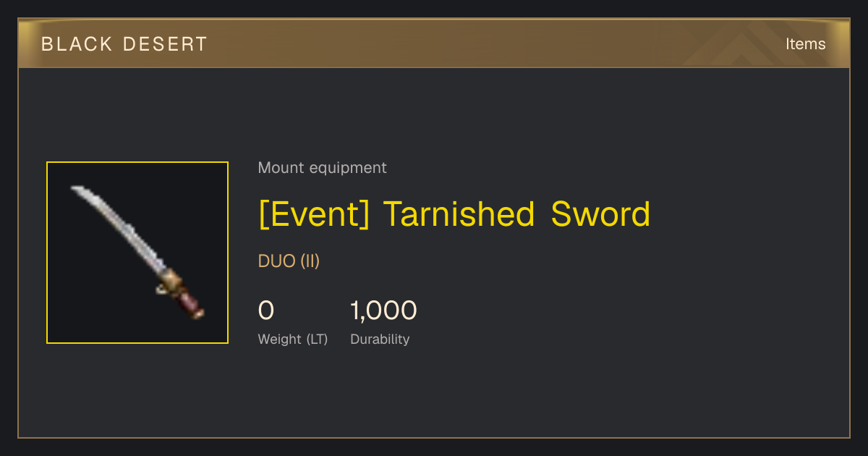Click the Durability label

pyautogui.click(x=380, y=339)
